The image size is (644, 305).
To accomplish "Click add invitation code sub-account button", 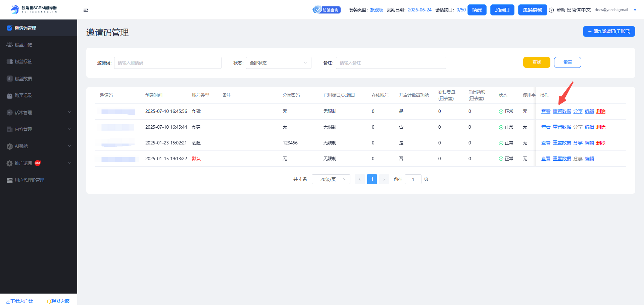I will [x=609, y=31].
